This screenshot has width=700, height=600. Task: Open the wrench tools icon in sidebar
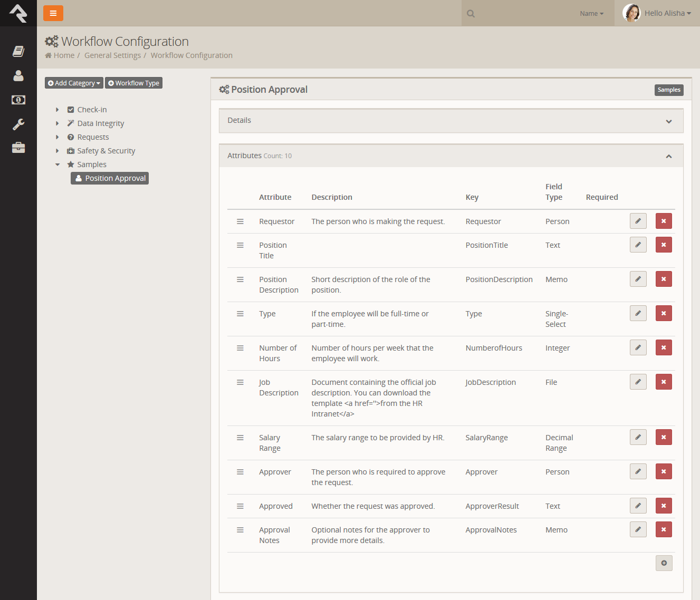click(x=18, y=124)
